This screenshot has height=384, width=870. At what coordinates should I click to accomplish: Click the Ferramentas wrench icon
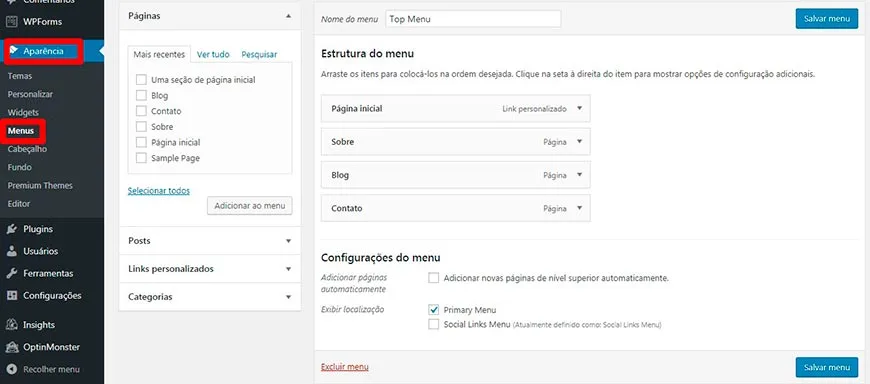[x=12, y=273]
